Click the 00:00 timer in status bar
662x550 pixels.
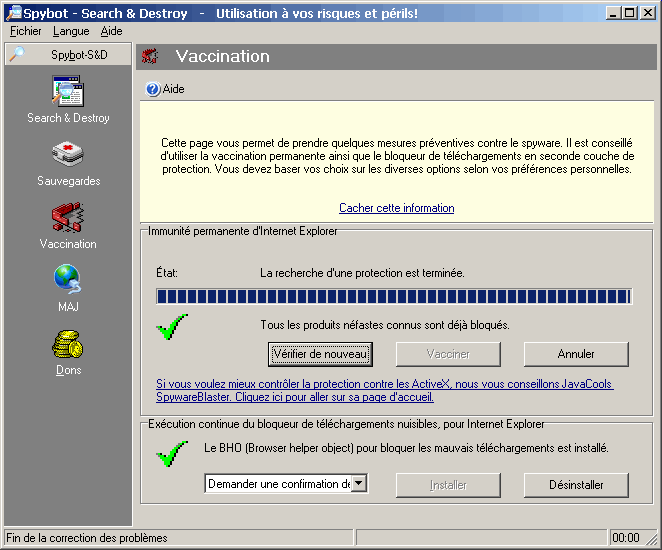click(626, 538)
